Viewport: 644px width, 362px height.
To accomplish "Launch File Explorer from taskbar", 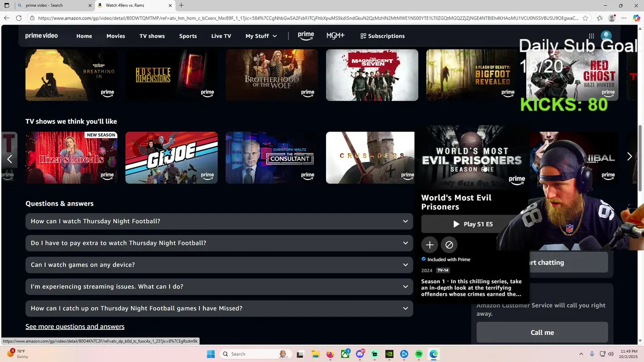I will click(x=315, y=354).
